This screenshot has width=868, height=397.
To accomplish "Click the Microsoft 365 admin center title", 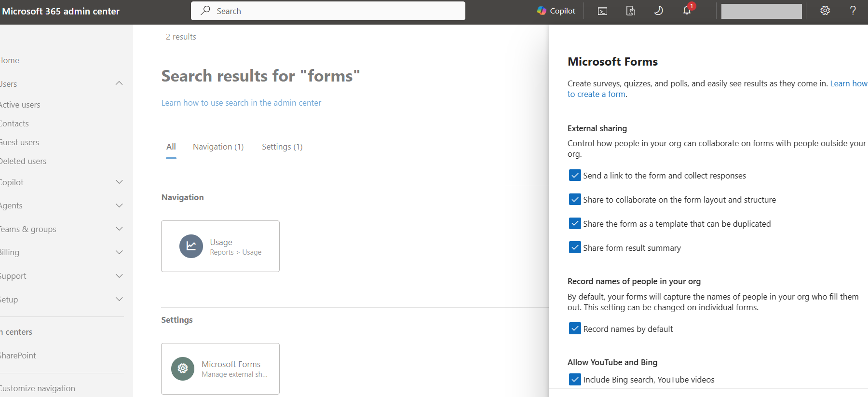I will [61, 11].
